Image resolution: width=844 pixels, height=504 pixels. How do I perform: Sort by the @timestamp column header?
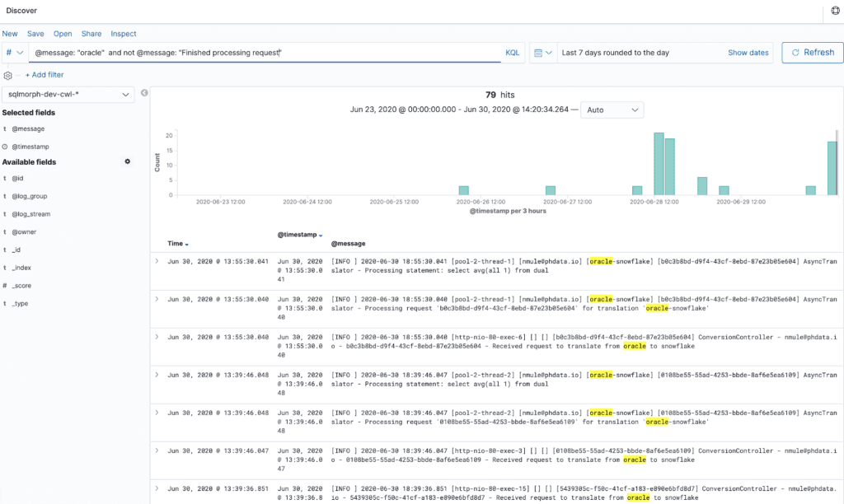tap(300, 235)
